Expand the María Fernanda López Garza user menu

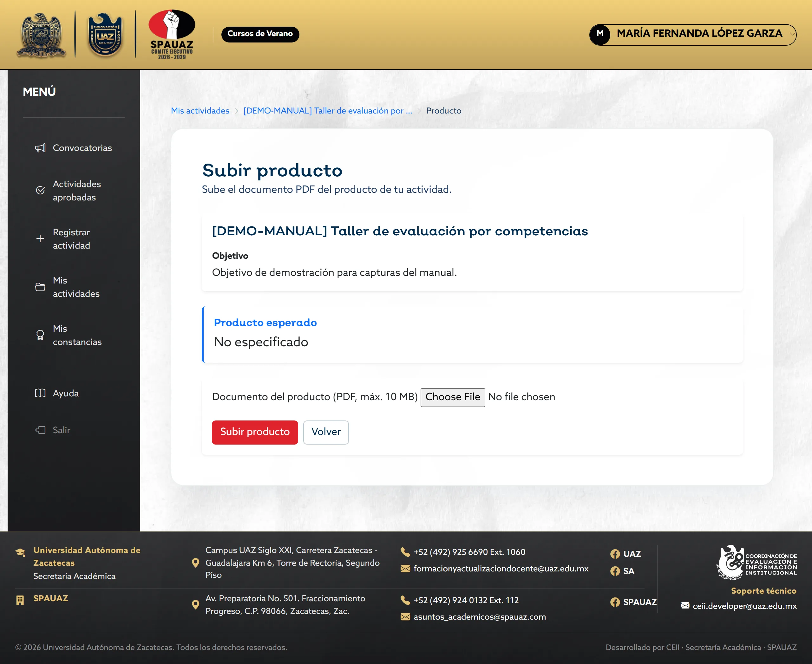click(693, 35)
